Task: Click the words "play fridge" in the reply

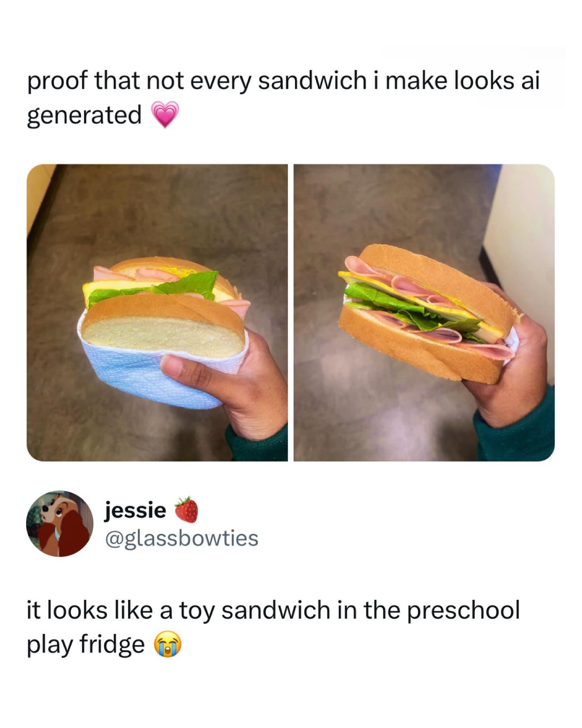Action: tap(86, 645)
